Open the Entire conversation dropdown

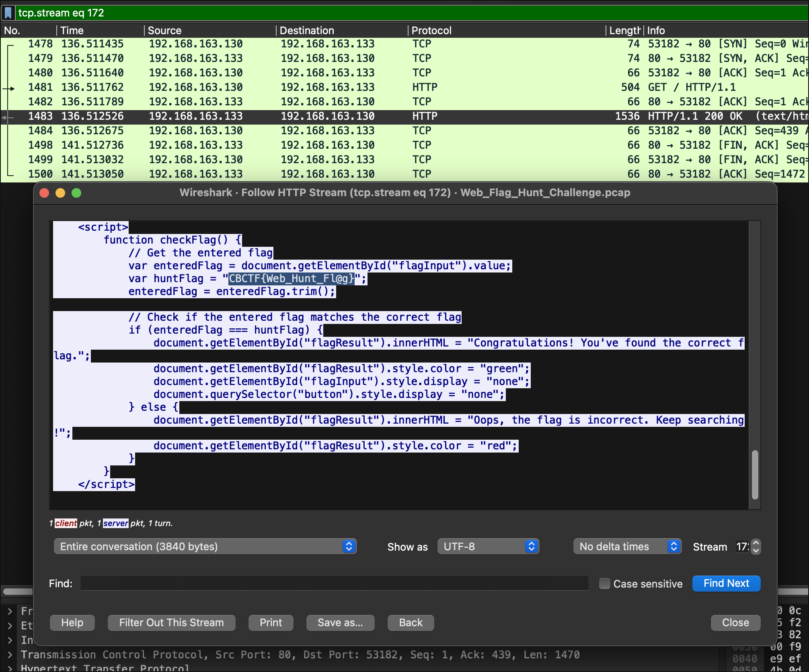(205, 547)
